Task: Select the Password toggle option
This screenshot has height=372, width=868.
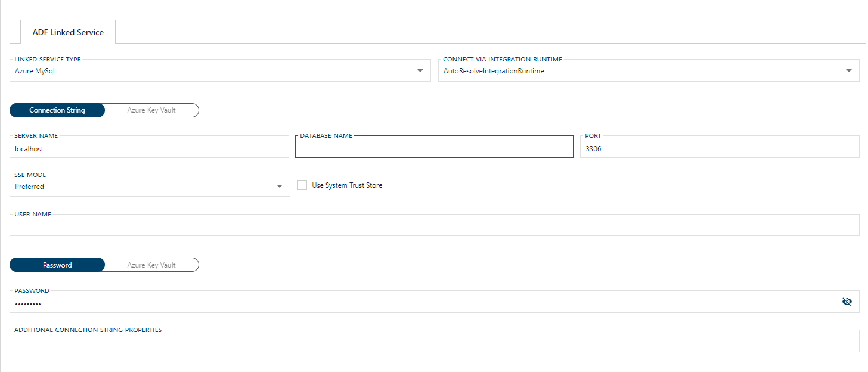Action: click(x=57, y=265)
